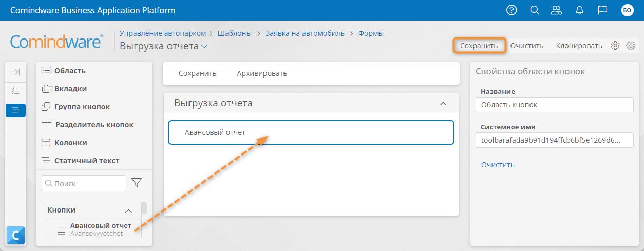The image size is (644, 251).
Task: Select the Статичный текст element
Action: [81, 161]
